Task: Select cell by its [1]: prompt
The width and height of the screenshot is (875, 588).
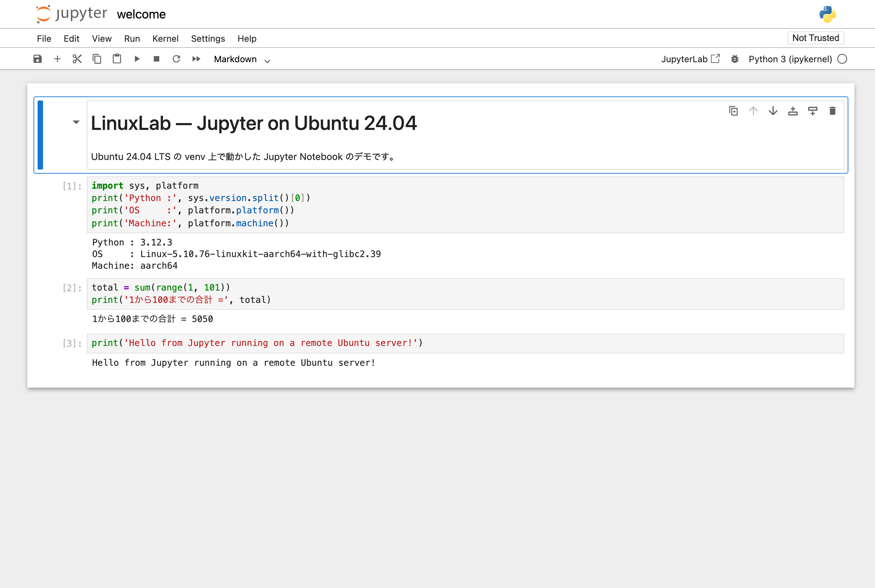Action: 72,186
